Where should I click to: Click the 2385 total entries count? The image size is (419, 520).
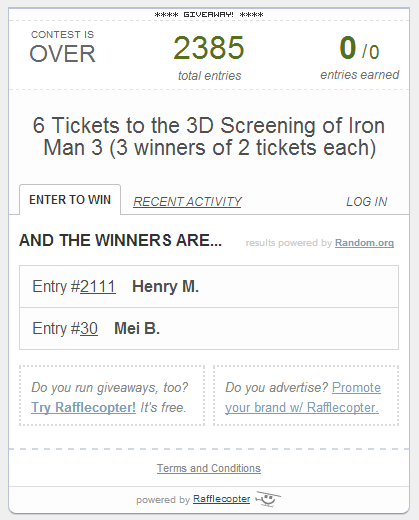click(209, 48)
